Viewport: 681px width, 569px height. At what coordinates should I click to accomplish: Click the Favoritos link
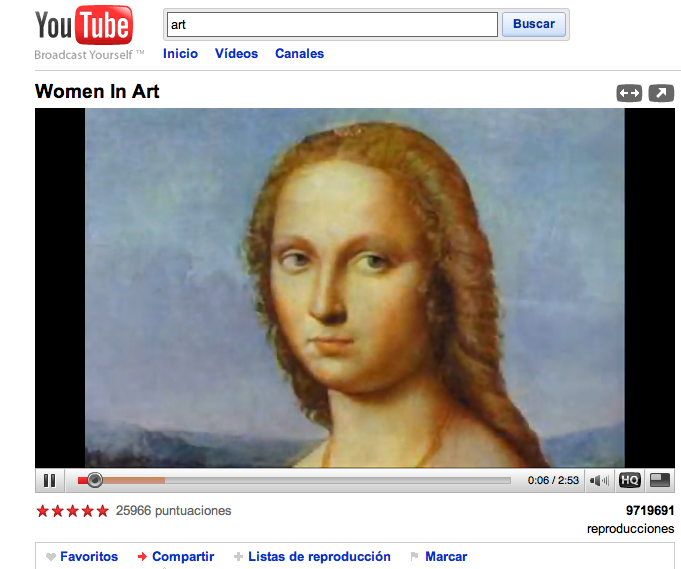[x=89, y=556]
